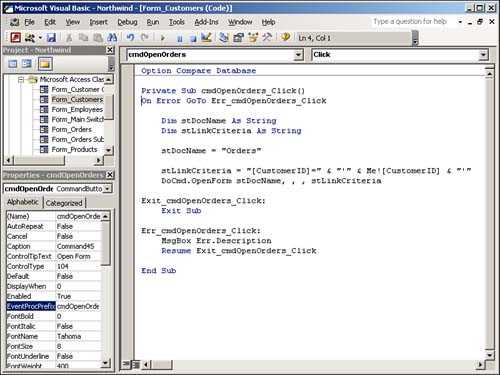Open the Run menu
The height and width of the screenshot is (375, 500).
[153, 22]
